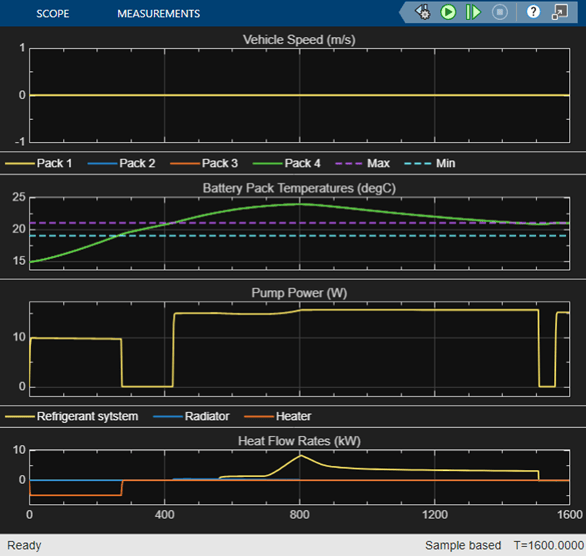Open the MEASUREMENTS tab

click(158, 14)
